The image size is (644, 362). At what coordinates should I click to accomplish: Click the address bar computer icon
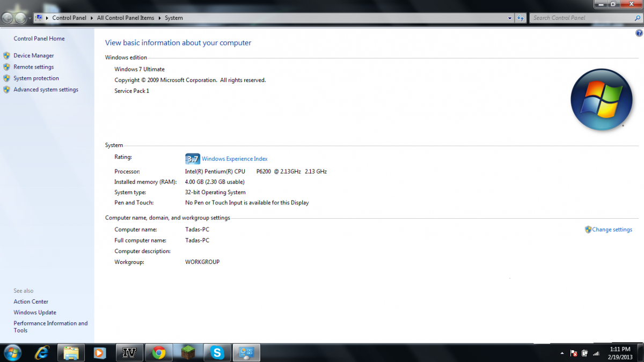39,18
